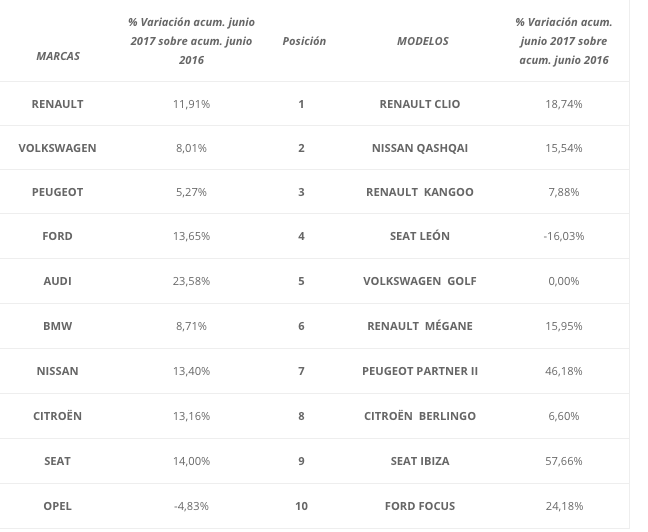Image resolution: width=648 pixels, height=532 pixels.
Task: Click the PEUGEOT PARTNER II model cell
Action: 420,371
